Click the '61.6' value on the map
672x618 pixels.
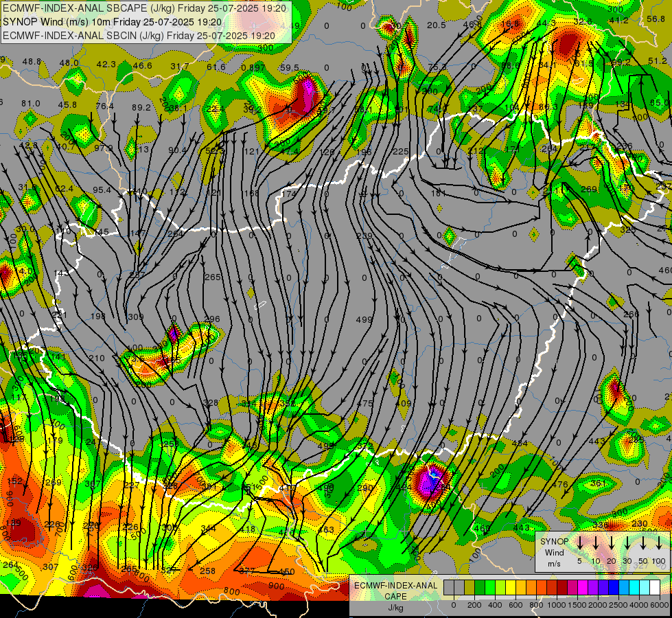click(216, 67)
